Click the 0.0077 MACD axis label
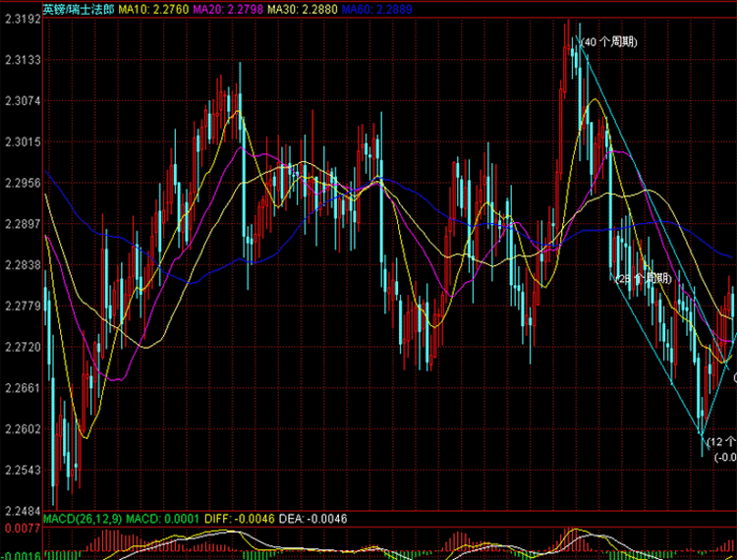 [x=21, y=529]
